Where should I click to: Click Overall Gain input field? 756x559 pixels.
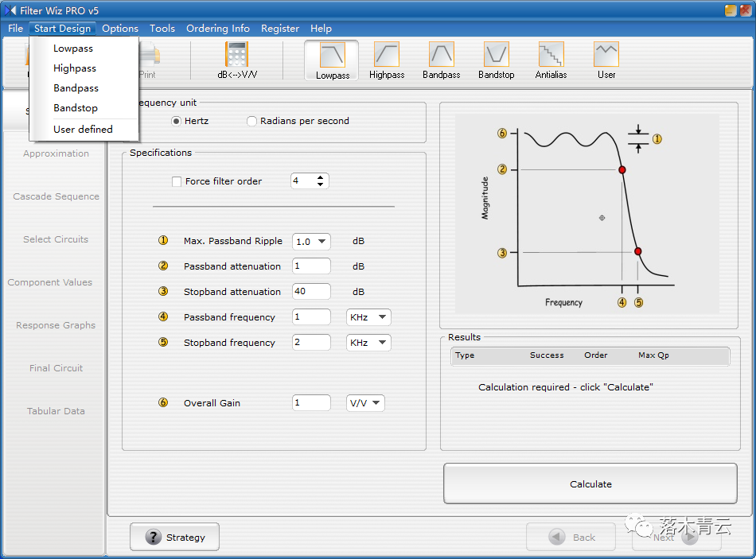click(311, 403)
